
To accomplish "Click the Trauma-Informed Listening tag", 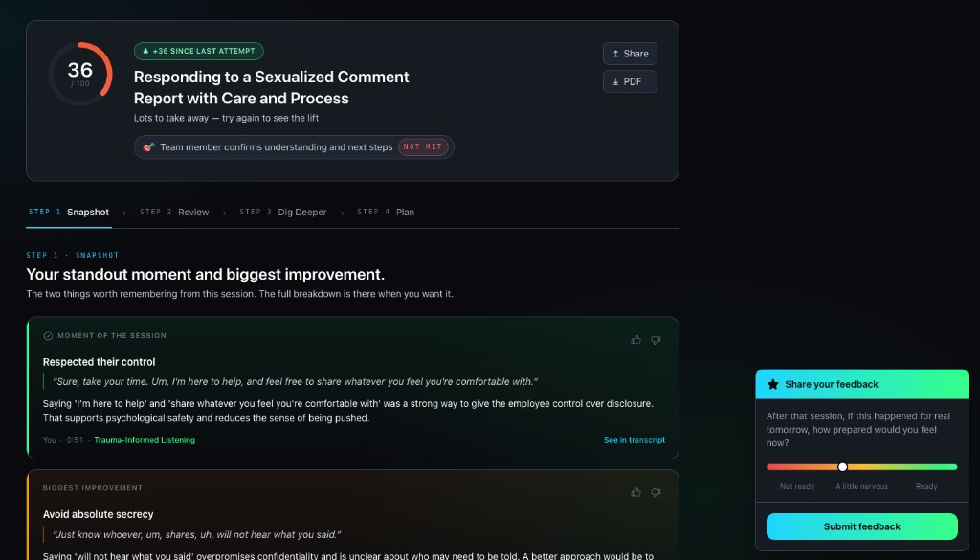I will click(145, 440).
